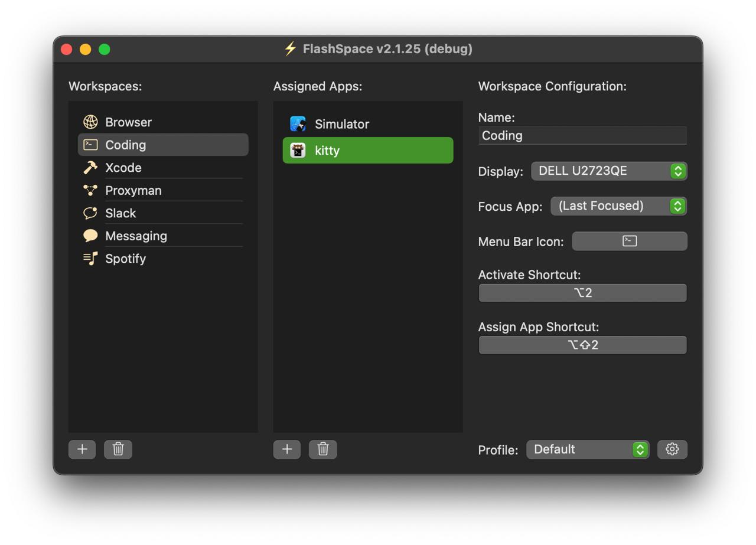This screenshot has width=756, height=545.
Task: Select the Browser workspace
Action: (x=163, y=122)
